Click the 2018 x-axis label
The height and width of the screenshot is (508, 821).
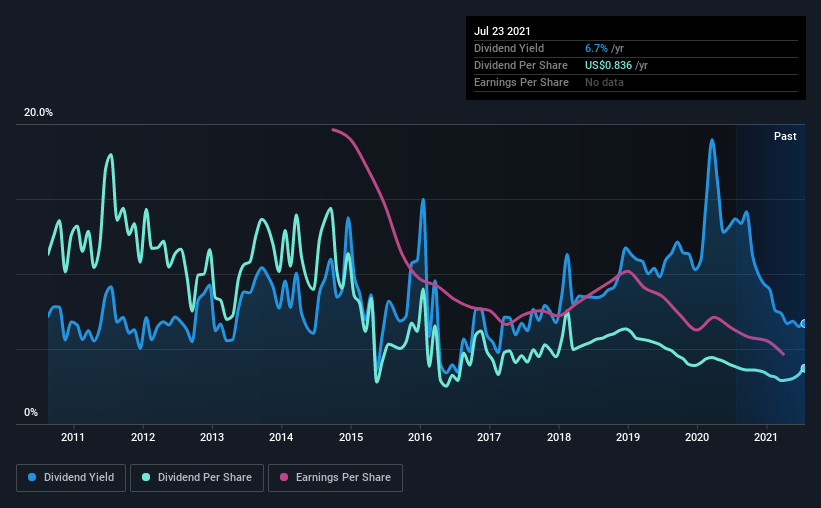pos(559,437)
